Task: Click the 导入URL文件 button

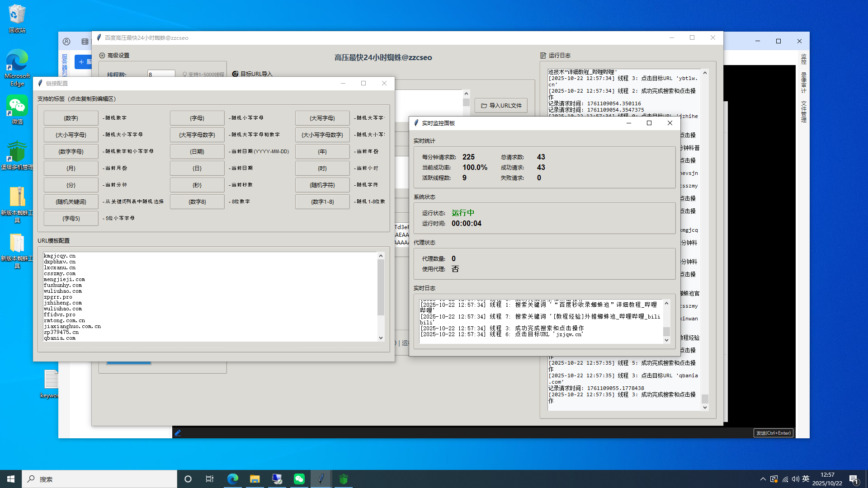Action: pos(501,105)
